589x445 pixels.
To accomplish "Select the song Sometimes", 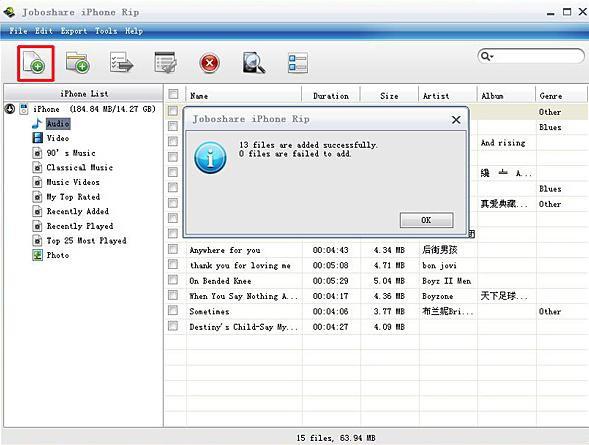I will click(209, 311).
